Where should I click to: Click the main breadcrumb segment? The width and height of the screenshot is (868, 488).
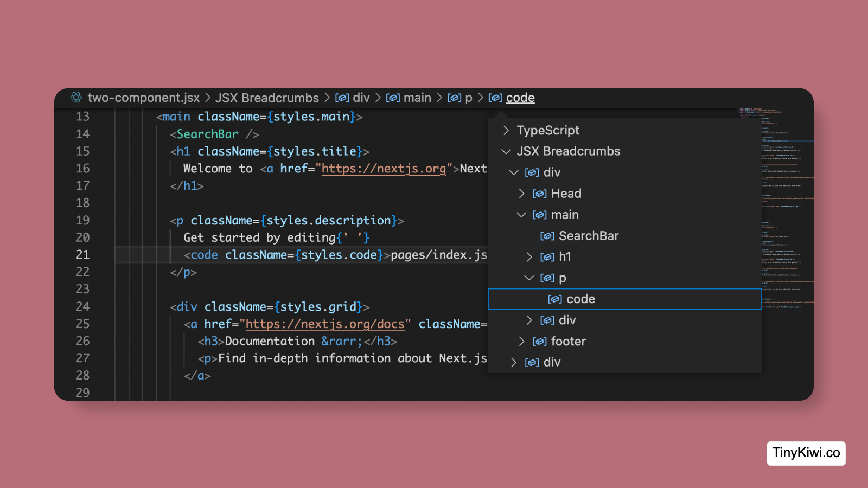417,98
